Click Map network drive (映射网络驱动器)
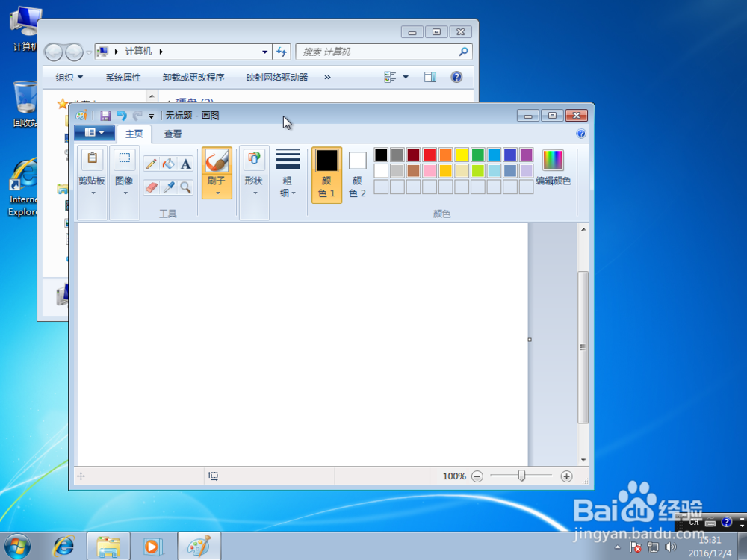Image resolution: width=747 pixels, height=560 pixels. 277,77
